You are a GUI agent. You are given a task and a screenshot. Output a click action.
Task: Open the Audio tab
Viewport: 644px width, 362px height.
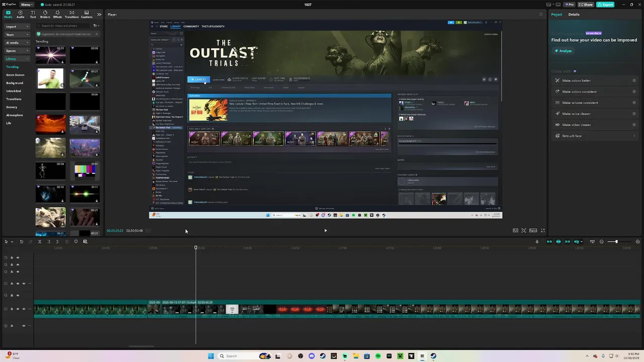click(x=20, y=14)
